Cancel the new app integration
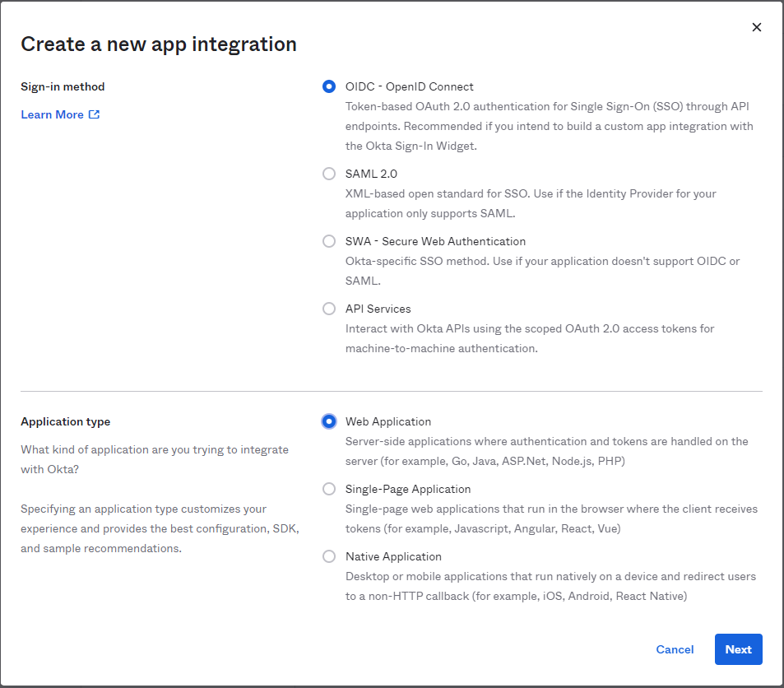Screen dimensions: 784x688 [675, 649]
